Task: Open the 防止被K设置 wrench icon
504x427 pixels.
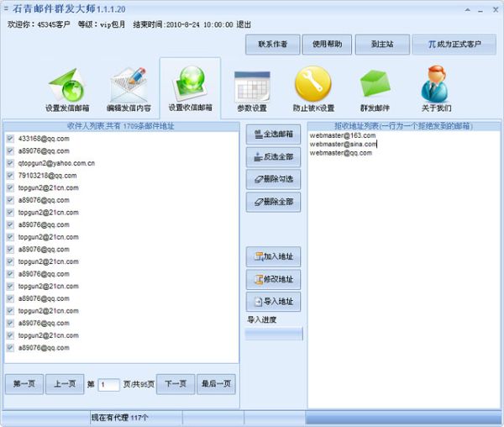Action: 313,84
